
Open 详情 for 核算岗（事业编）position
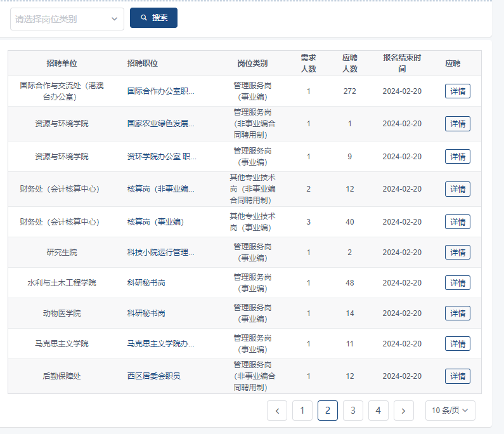click(457, 221)
